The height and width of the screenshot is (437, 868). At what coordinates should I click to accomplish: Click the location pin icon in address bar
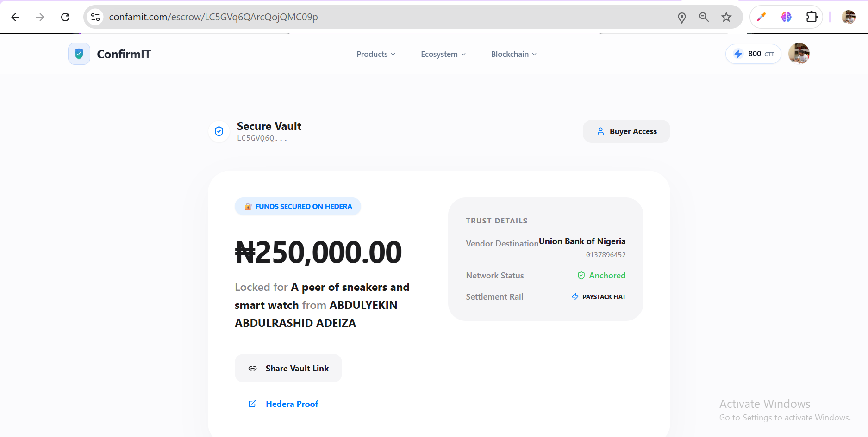681,18
